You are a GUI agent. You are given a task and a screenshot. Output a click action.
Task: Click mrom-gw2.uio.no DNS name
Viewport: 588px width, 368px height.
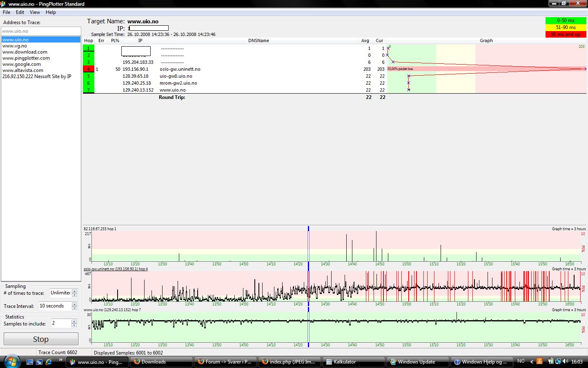(178, 83)
